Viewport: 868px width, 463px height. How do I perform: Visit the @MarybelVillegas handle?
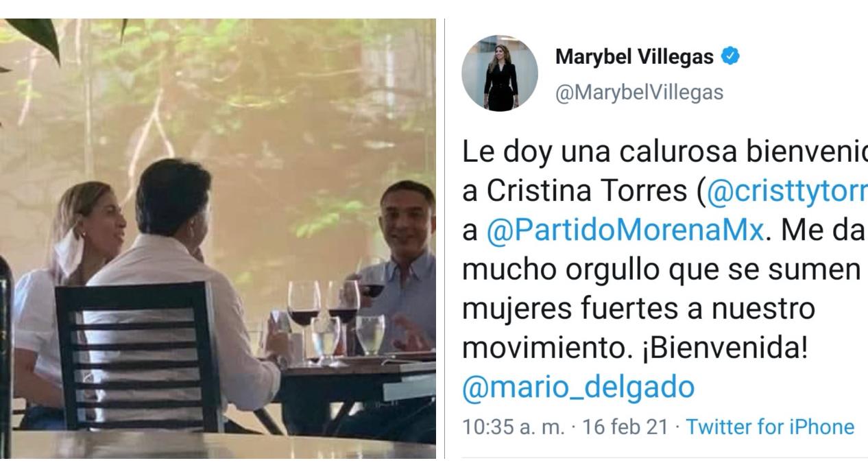[639, 92]
